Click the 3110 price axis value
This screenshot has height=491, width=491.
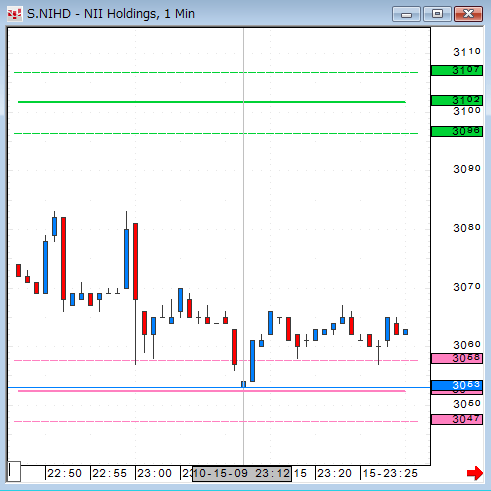coord(467,52)
